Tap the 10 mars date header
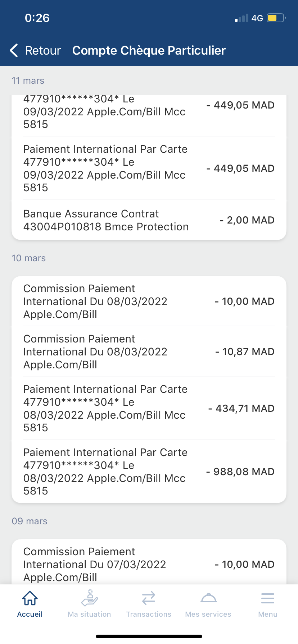The width and height of the screenshot is (298, 644). (x=29, y=258)
